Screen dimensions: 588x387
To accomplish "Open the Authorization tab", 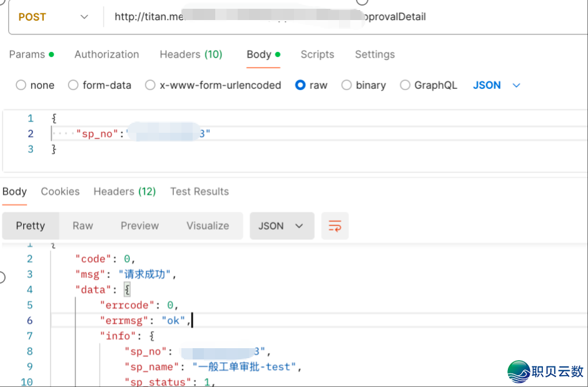I will pos(106,54).
